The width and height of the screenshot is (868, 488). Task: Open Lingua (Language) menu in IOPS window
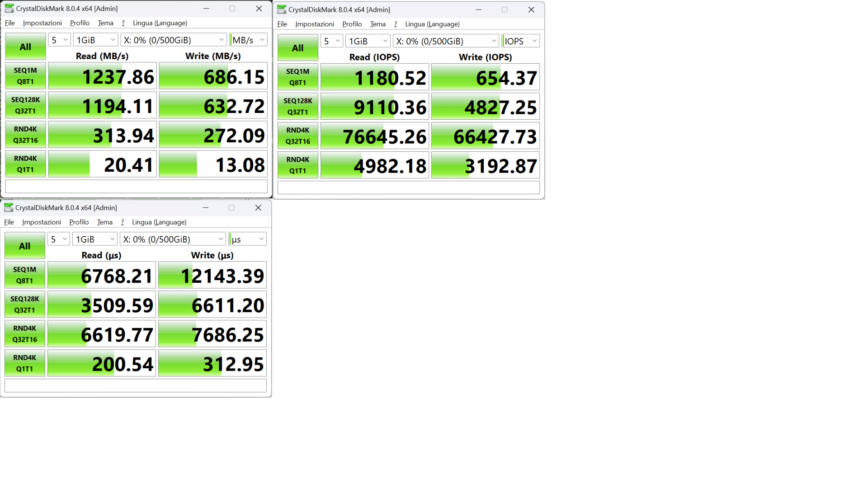[x=432, y=24]
